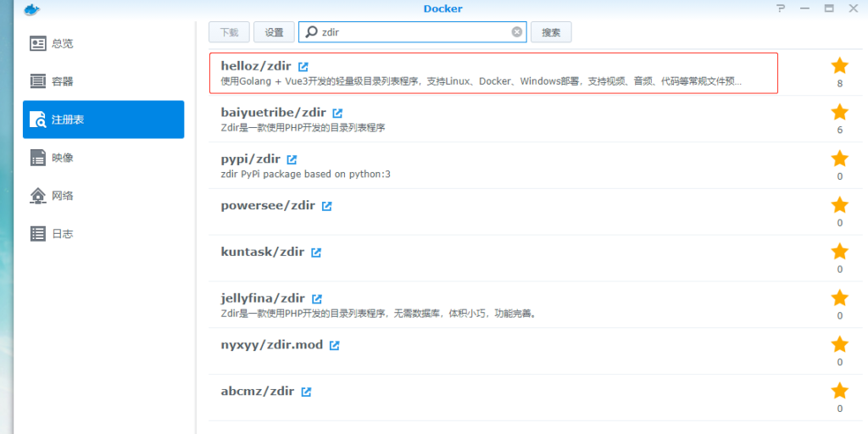Click the star icon for kuntask/zdir
Screen dimensions: 868x434
pos(840,252)
